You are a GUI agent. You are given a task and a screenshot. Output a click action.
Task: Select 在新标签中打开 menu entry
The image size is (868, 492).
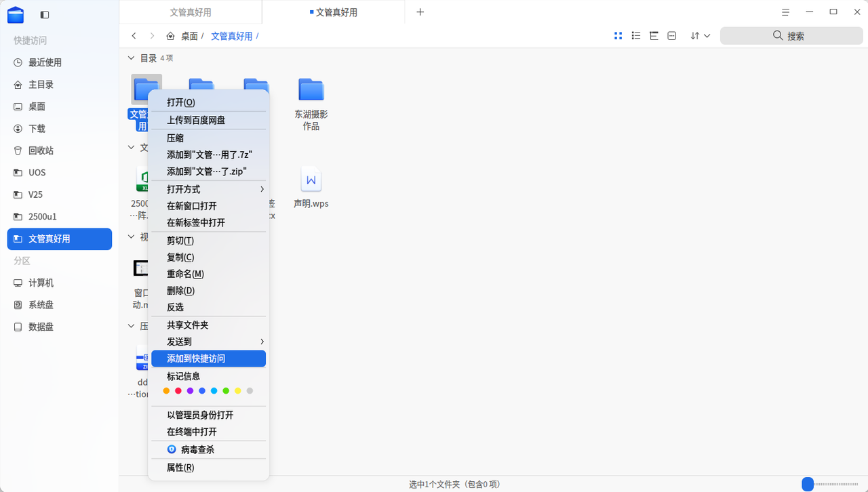click(209, 222)
